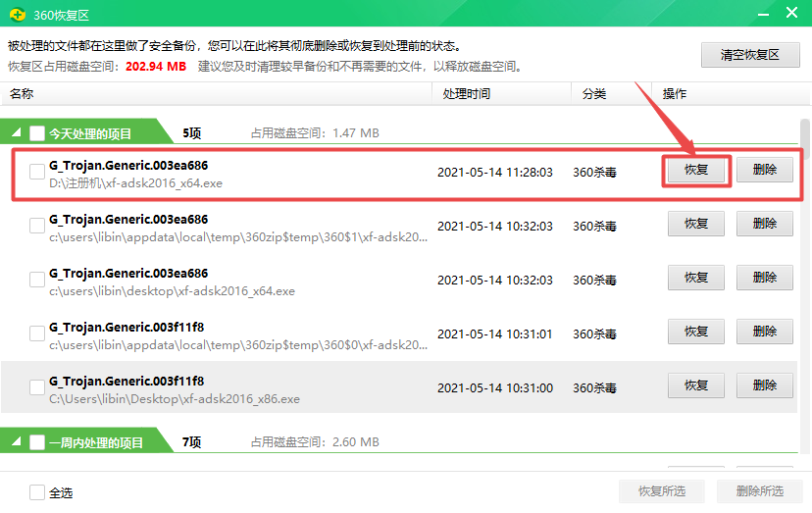Collapse the 今天处理的项目 group triangle
This screenshot has width=812, height=513.
[17, 133]
